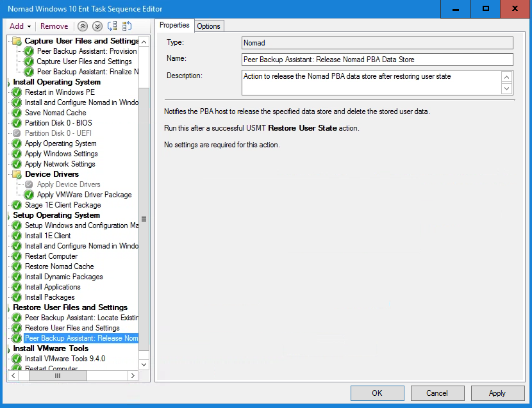Click the task list's horizontal scrollbar thumb

point(57,376)
